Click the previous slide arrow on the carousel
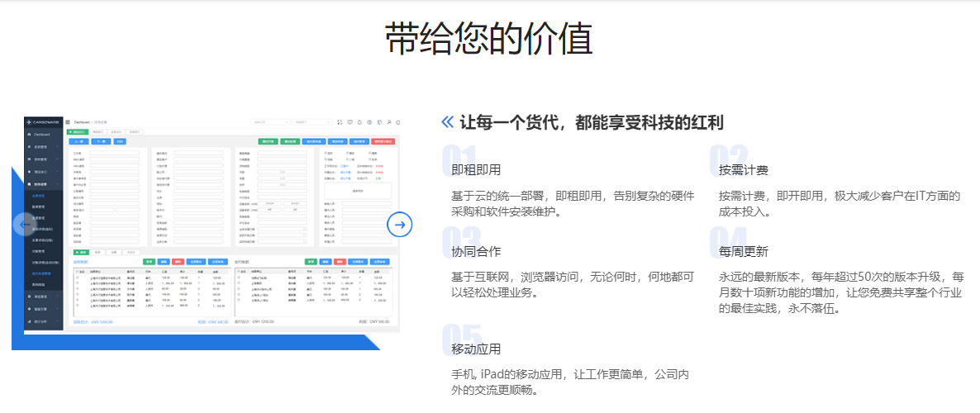The width and height of the screenshot is (980, 413). (25, 224)
